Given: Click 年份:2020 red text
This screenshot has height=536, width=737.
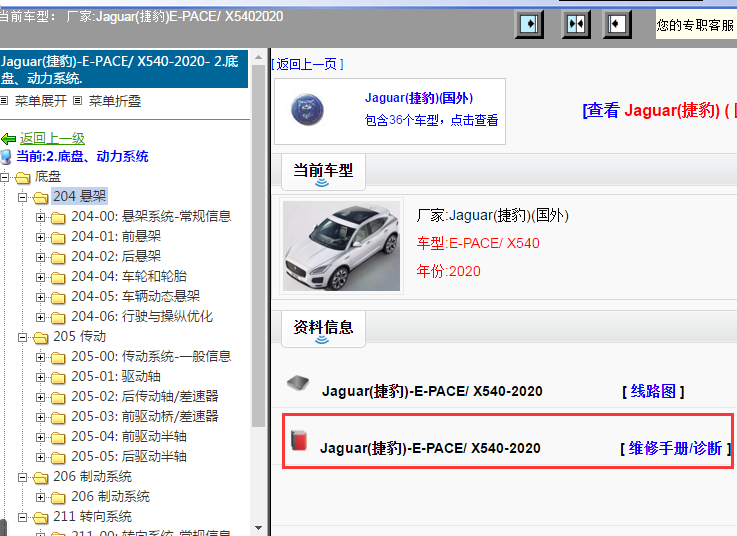Looking at the screenshot, I should pyautogui.click(x=448, y=271).
